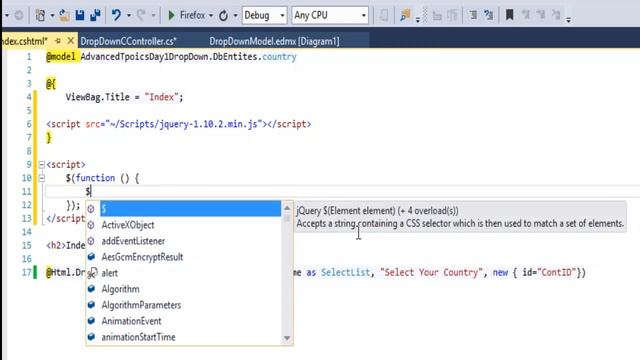Click the New Project toolbar icon
The image size is (640, 360).
(x=40, y=16)
